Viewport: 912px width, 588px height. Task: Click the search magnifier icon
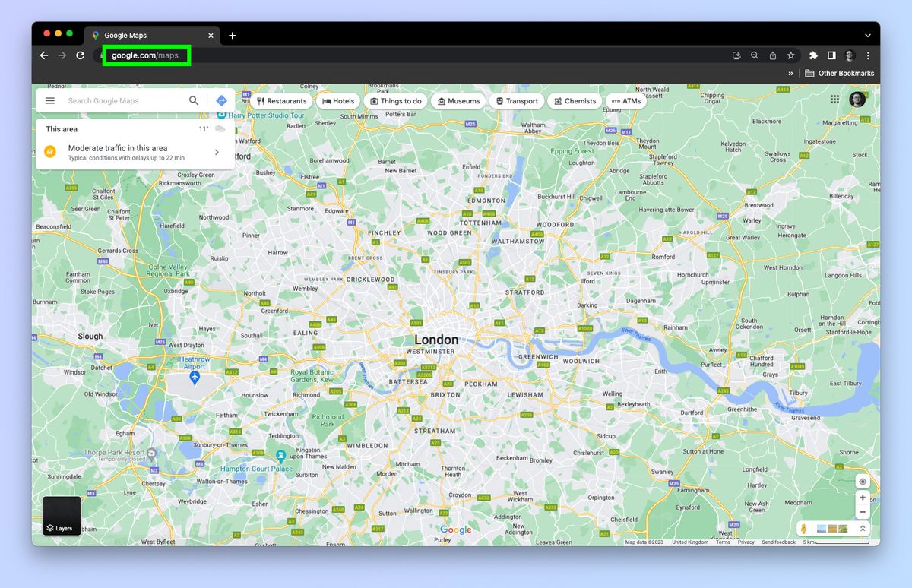coord(194,100)
